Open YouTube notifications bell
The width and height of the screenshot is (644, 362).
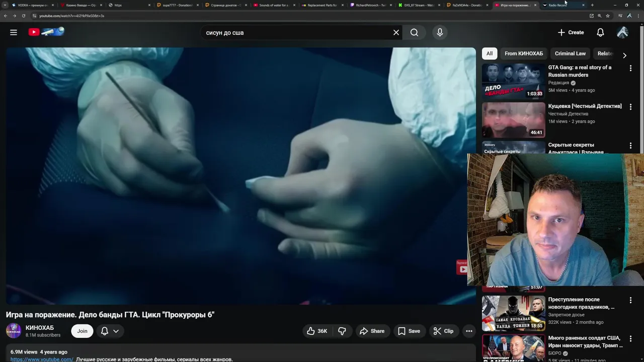click(600, 33)
